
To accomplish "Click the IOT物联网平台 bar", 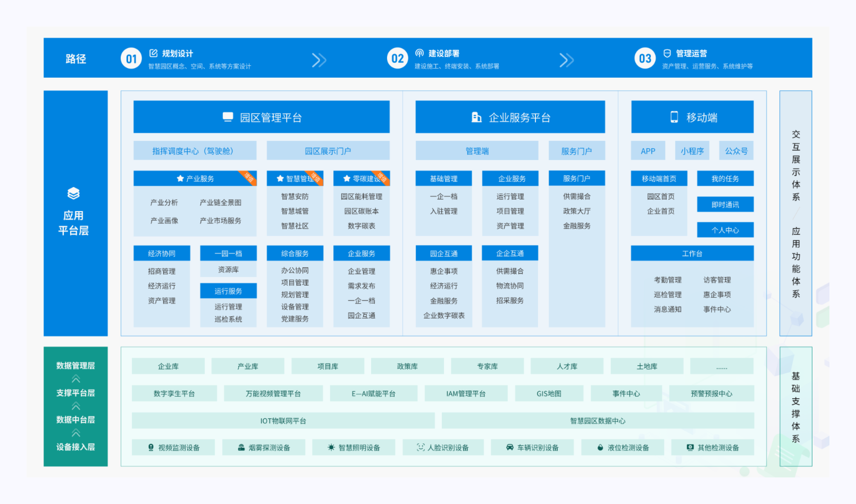I will click(x=283, y=421).
